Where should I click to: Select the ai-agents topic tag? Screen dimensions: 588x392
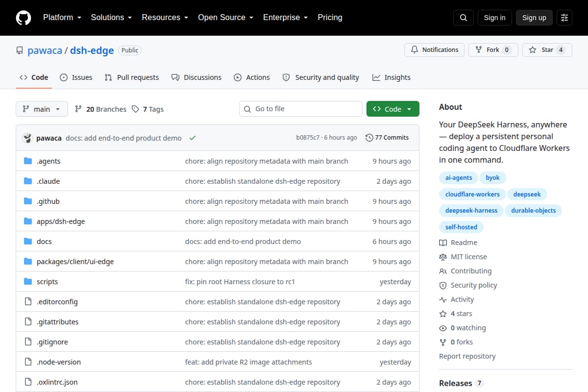459,178
